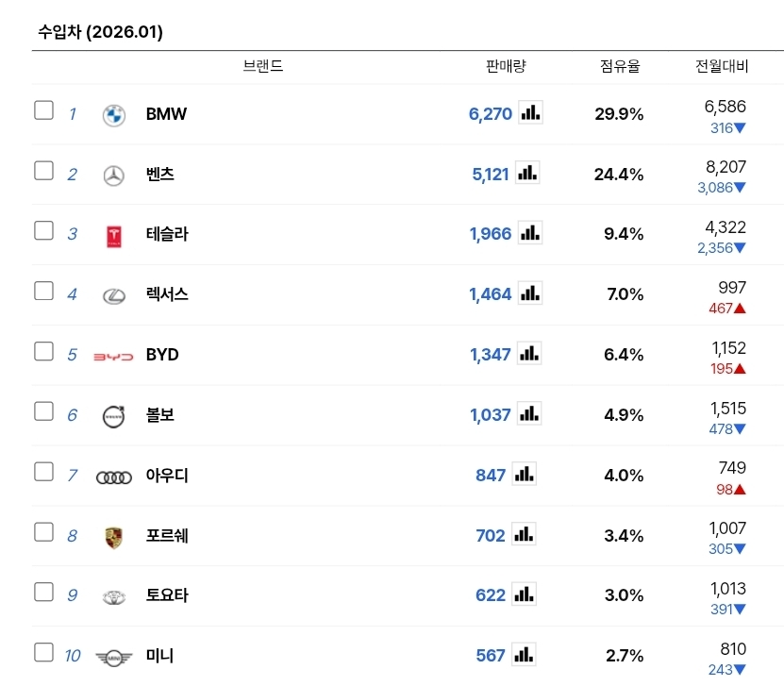Open BMW sales figure 6,270 link
784x686 pixels.
coord(490,114)
